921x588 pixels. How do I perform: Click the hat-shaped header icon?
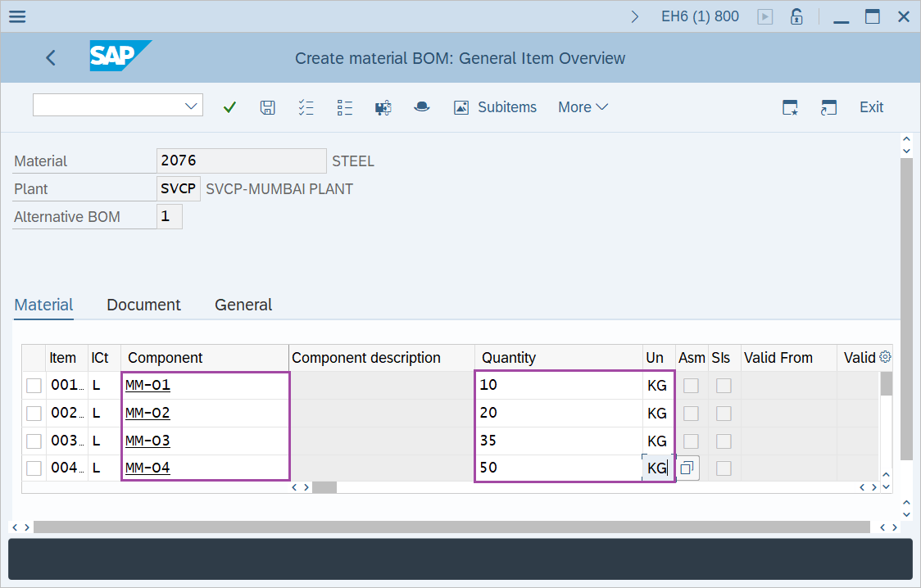tap(422, 107)
